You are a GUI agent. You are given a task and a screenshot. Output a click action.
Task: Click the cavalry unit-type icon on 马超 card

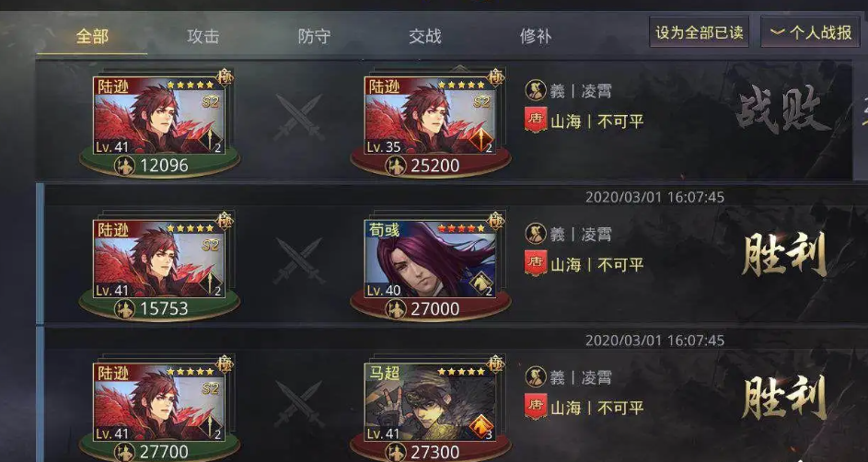tap(481, 426)
